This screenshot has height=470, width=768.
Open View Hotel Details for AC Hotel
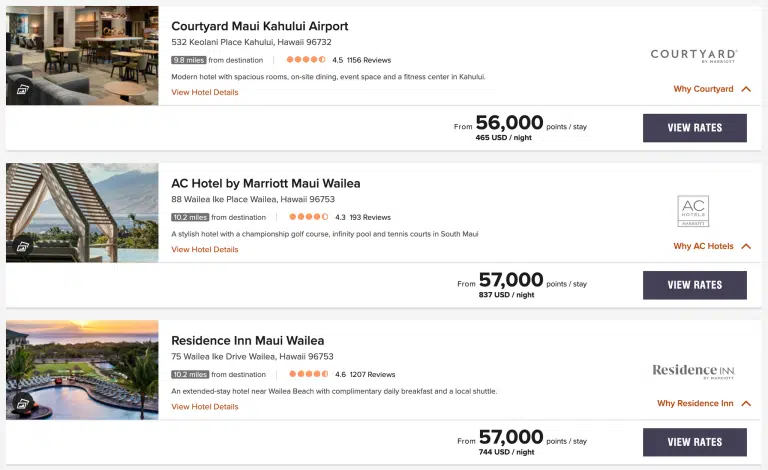coord(205,249)
